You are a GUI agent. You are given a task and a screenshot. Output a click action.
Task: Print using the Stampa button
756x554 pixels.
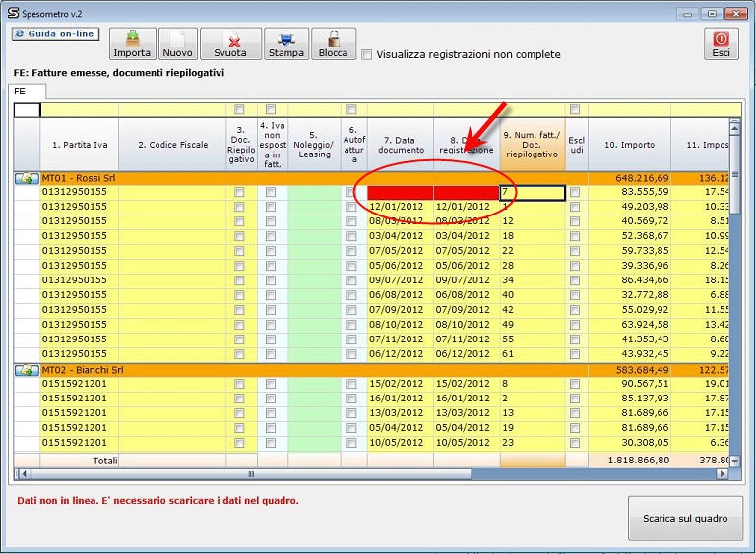click(x=286, y=43)
